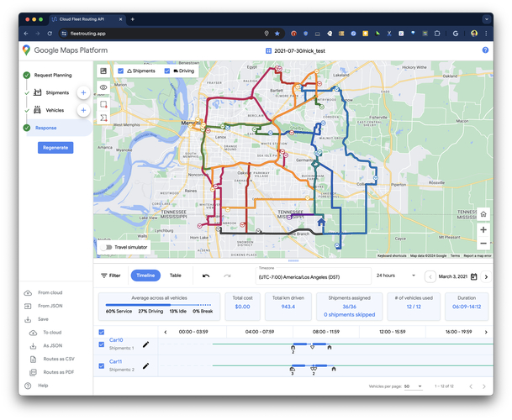Open the 24 hours range dropdown
Image resolution: width=512 pixels, height=420 pixels.
point(396,276)
